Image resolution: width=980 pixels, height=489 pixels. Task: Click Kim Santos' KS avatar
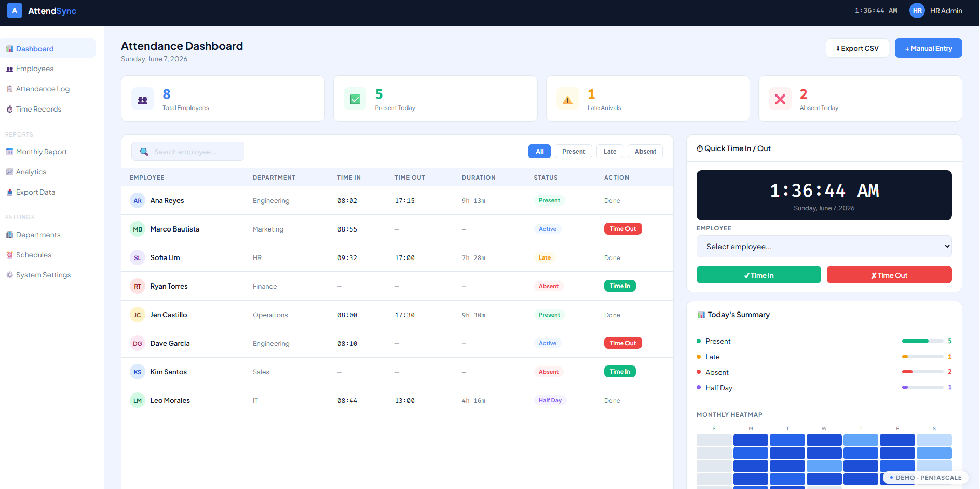coord(138,372)
